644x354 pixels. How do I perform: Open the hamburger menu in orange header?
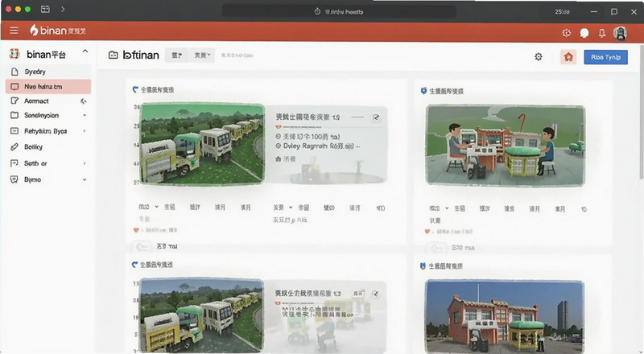14,31
